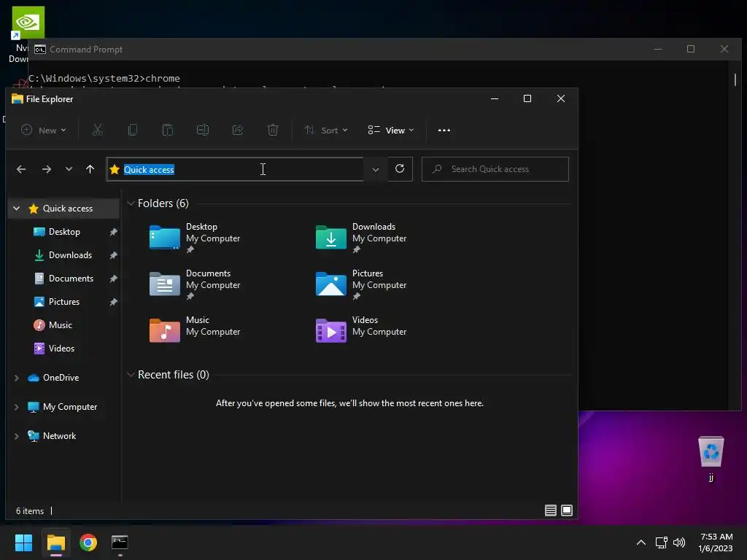Select OneDrive in the sidebar
The width and height of the screenshot is (747, 560).
tap(61, 378)
